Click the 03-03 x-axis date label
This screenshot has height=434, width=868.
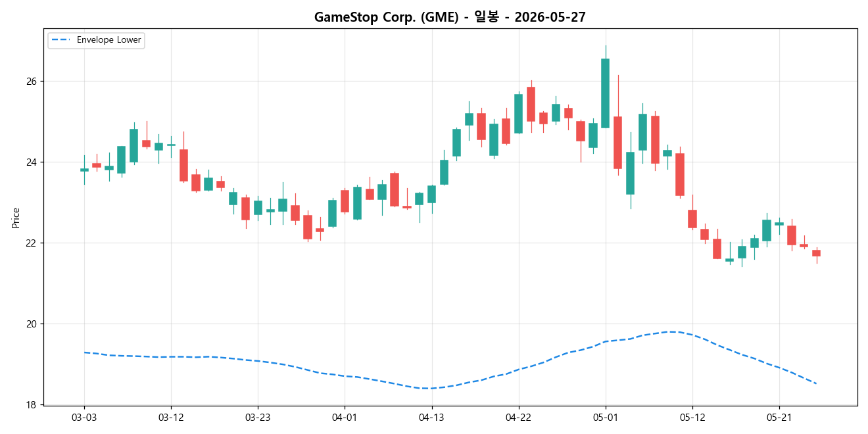(x=84, y=418)
